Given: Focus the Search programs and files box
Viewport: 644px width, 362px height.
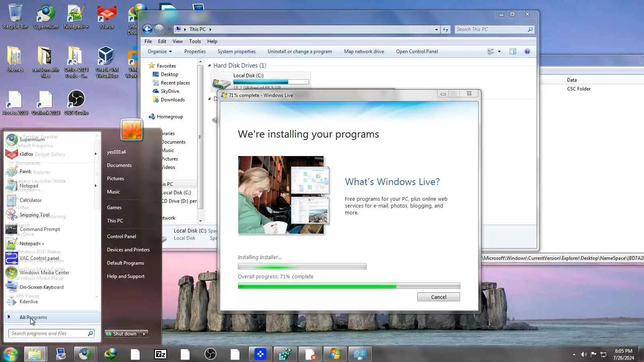Looking at the screenshot, I should point(52,333).
